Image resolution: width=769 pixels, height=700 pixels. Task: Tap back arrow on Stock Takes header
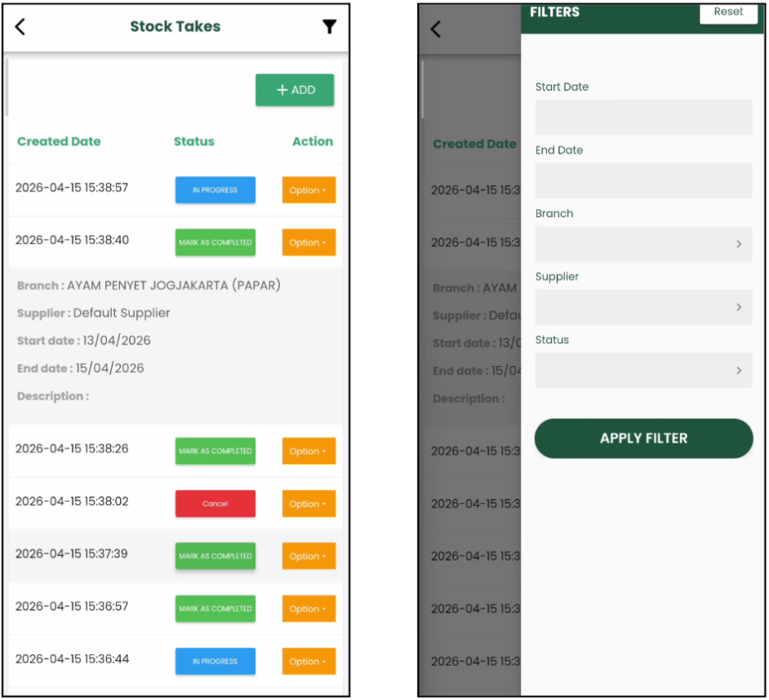(21, 27)
